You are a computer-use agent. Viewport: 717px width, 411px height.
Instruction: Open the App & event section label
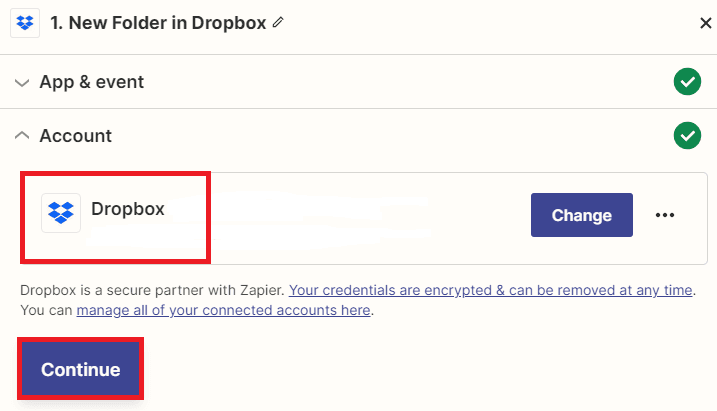coord(92,82)
